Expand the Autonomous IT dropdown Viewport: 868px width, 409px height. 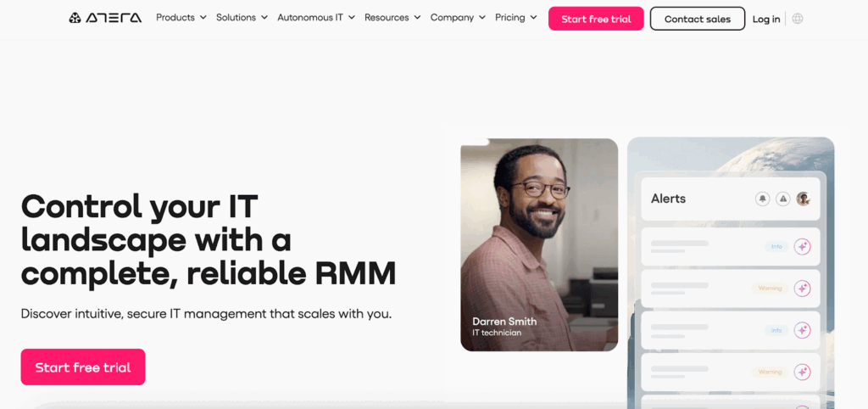click(316, 18)
